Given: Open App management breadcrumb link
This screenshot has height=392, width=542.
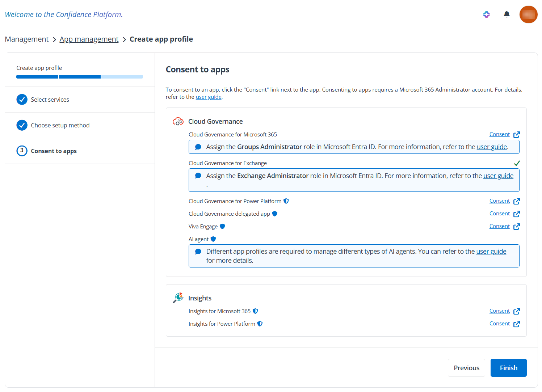Looking at the screenshot, I should [x=89, y=39].
